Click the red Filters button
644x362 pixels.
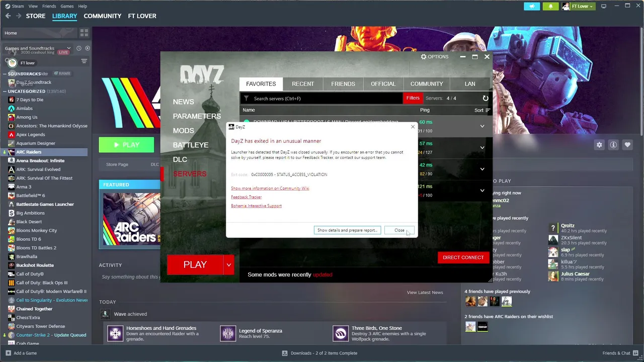413,99
